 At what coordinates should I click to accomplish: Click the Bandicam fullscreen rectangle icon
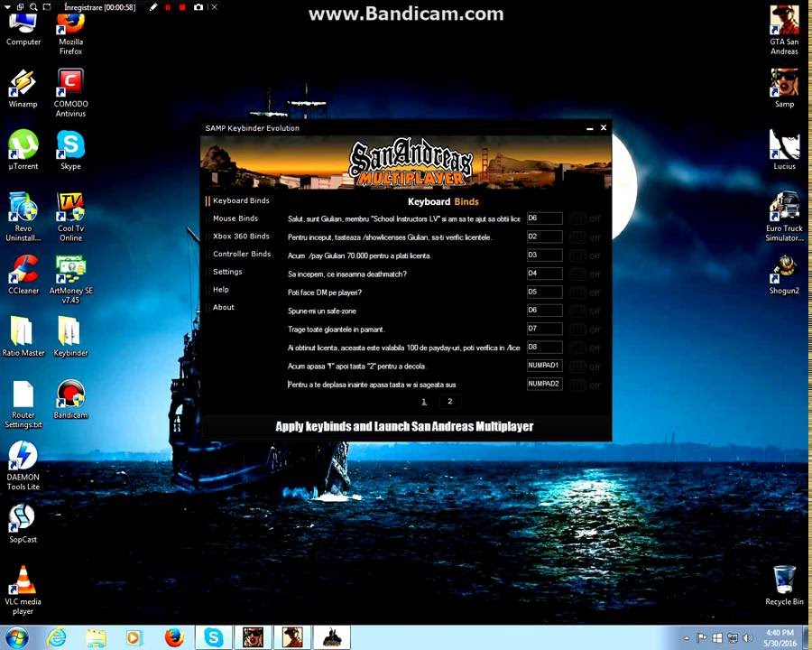tap(47, 7)
